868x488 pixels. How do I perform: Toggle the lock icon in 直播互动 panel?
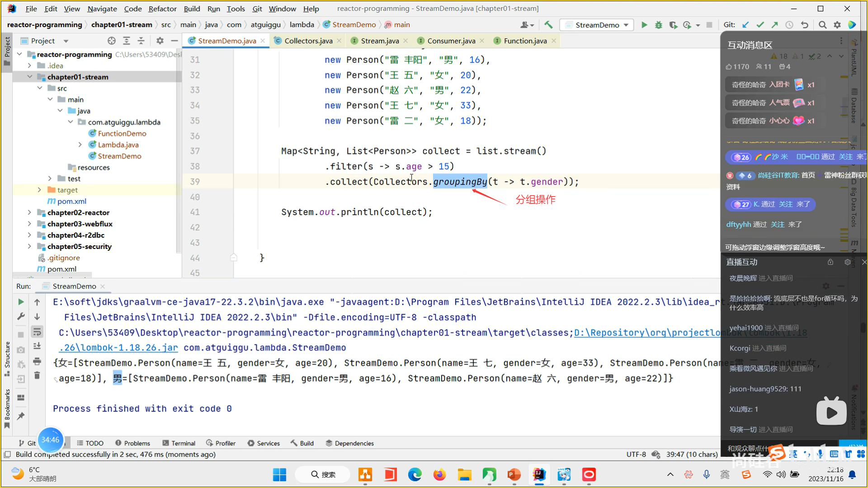(x=830, y=262)
